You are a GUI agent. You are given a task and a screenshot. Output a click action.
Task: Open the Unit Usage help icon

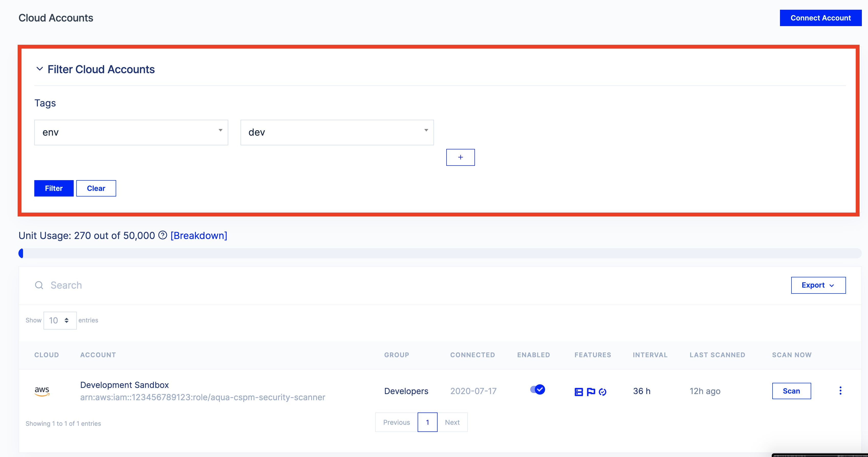(163, 235)
